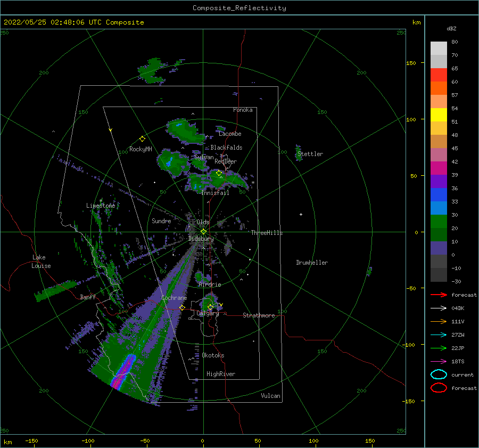Screen dimensions: 479x448
Task: Select the 39 dBZ magenta color swatch
Action: pos(439,168)
